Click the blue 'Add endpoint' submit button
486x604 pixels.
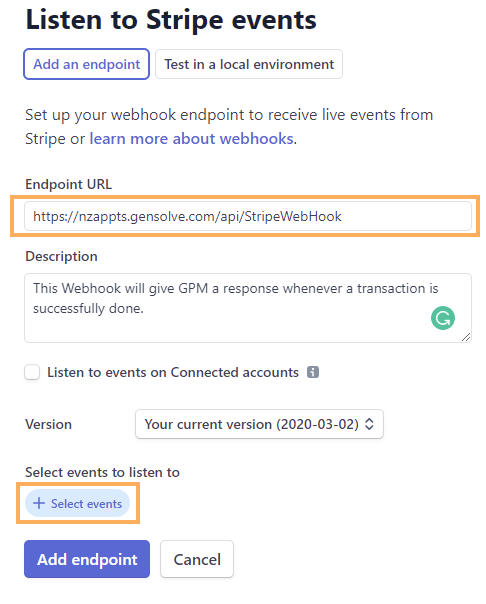point(87,559)
